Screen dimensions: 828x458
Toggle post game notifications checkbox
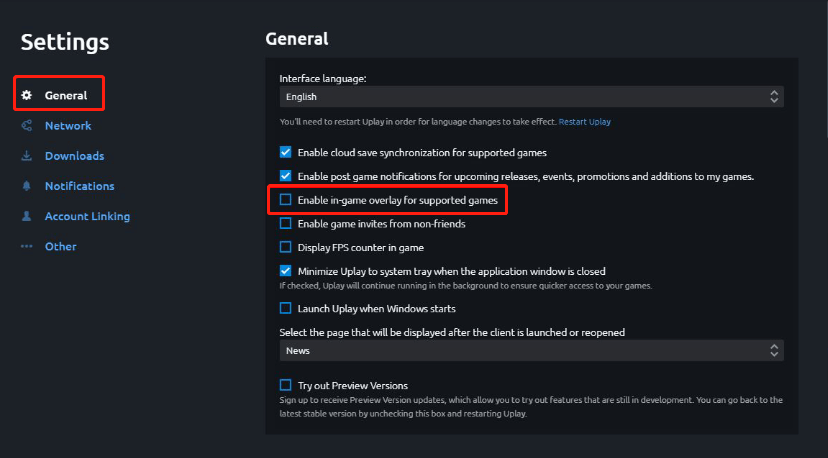285,176
